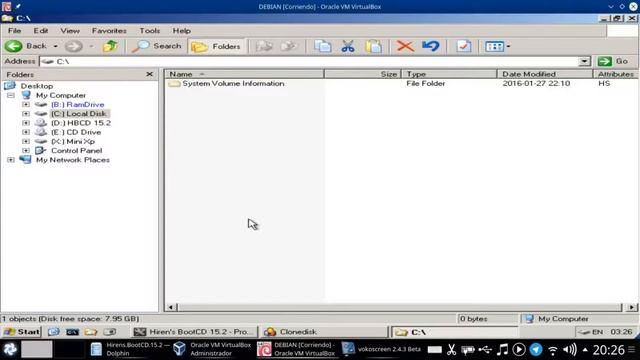Viewport: 640px width, 360px height.
Task: Click the red Delete X icon
Action: coord(405,46)
